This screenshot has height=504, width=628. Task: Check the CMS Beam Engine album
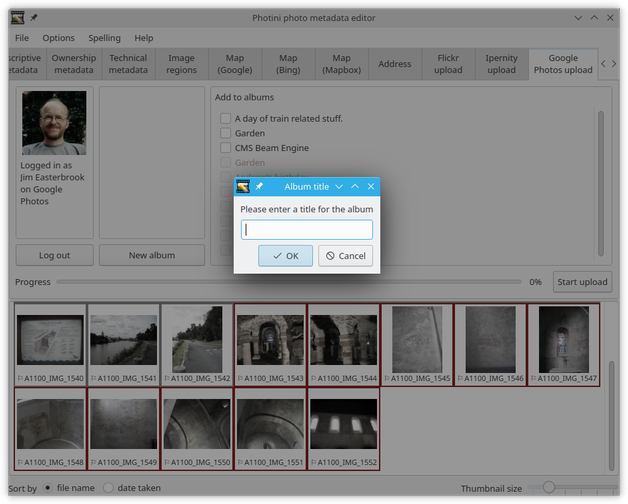[225, 148]
